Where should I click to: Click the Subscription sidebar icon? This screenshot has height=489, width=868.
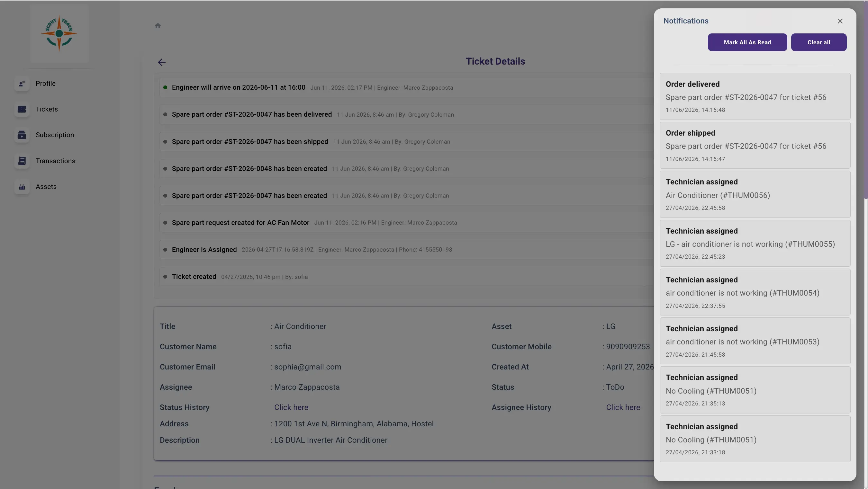[22, 135]
